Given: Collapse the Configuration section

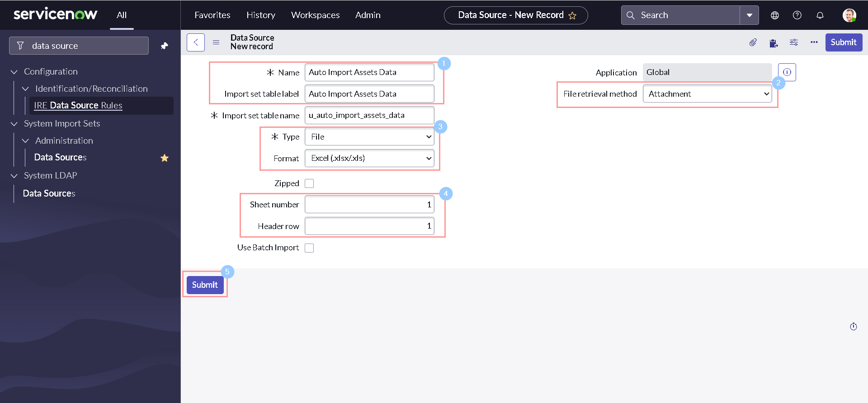Looking at the screenshot, I should pos(14,72).
